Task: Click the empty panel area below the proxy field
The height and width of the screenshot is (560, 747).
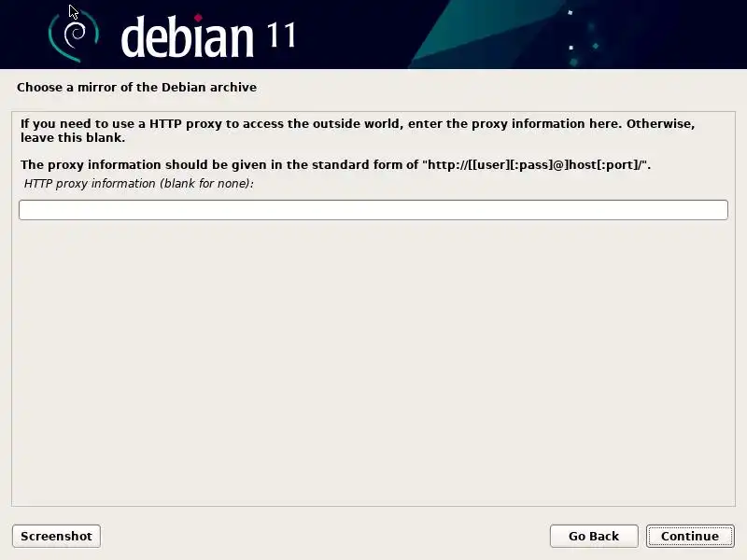Action: pyautogui.click(x=373, y=362)
